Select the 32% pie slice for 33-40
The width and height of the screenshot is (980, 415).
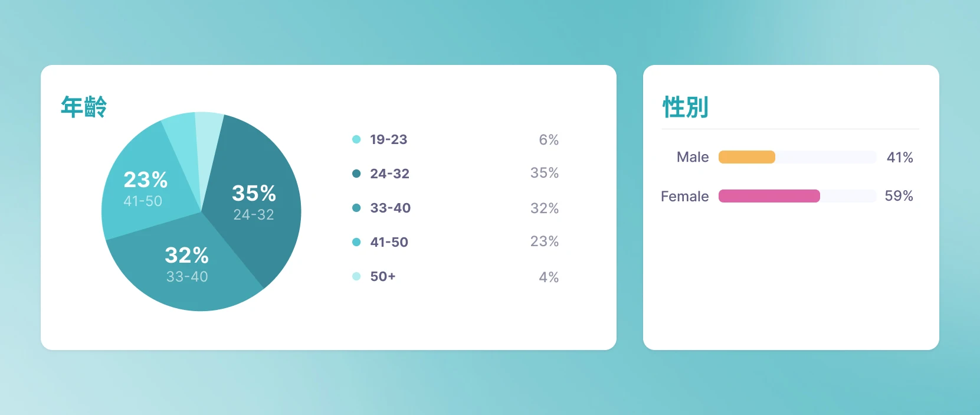point(187,264)
